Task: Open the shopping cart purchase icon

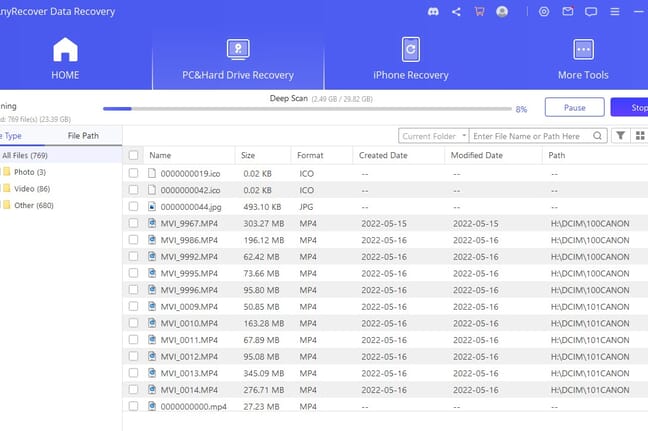Action: tap(479, 12)
